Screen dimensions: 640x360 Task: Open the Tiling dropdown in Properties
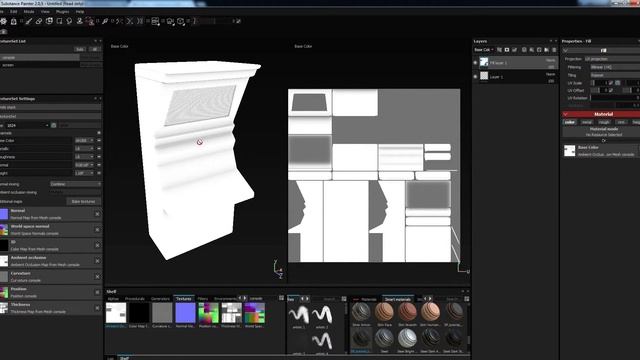click(x=615, y=75)
